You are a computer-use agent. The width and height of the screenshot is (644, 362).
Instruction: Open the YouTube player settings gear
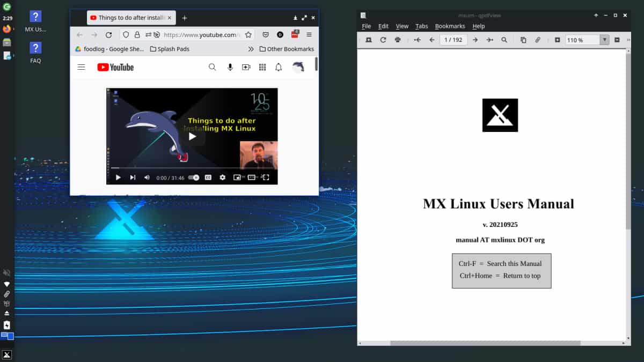point(222,177)
